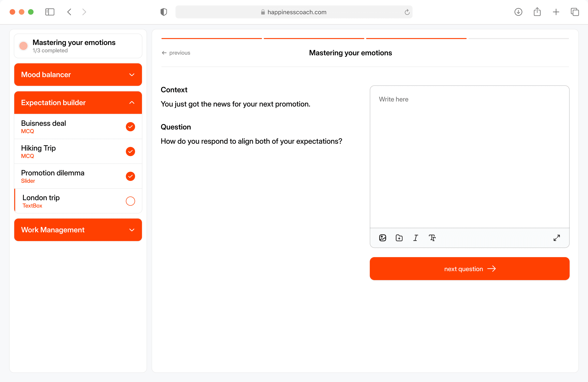The image size is (588, 382).
Task: Reload the happinesscoach.com page
Action: click(x=407, y=12)
